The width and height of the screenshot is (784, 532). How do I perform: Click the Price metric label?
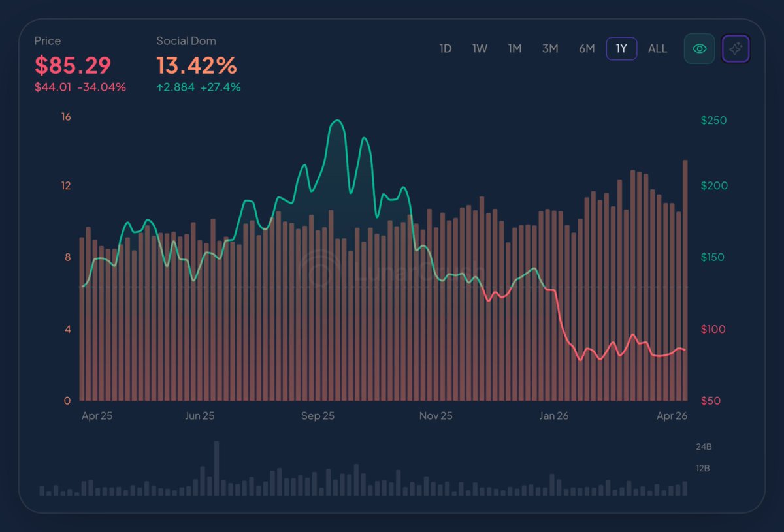(x=48, y=40)
